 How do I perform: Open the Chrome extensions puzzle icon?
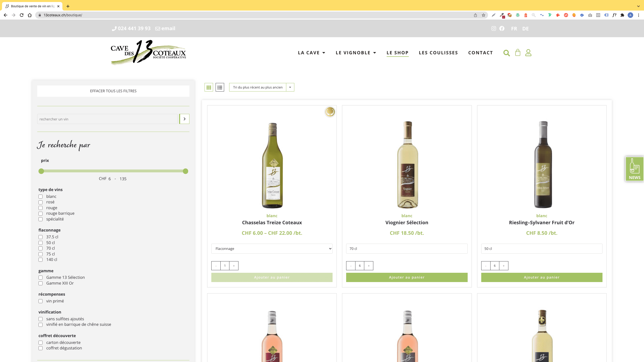pyautogui.click(x=622, y=15)
